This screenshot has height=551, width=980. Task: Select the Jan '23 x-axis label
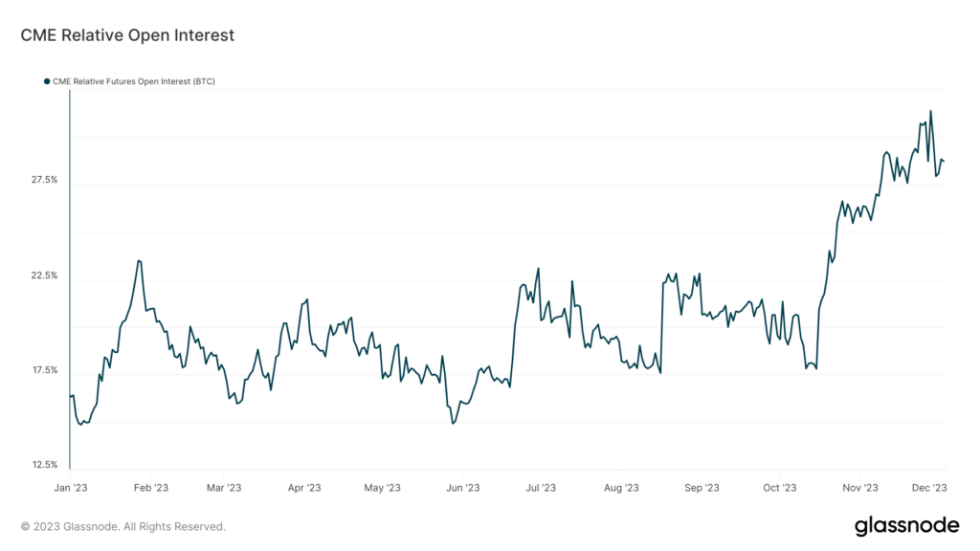point(70,487)
